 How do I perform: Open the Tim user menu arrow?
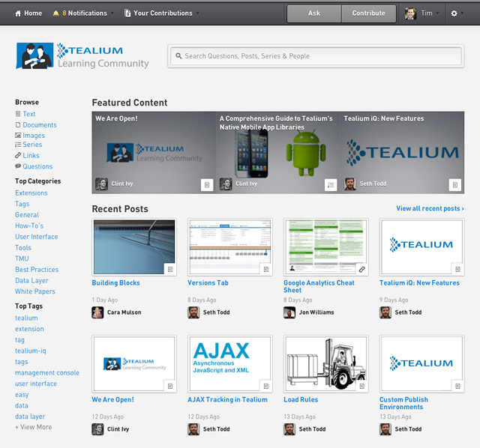(x=437, y=13)
